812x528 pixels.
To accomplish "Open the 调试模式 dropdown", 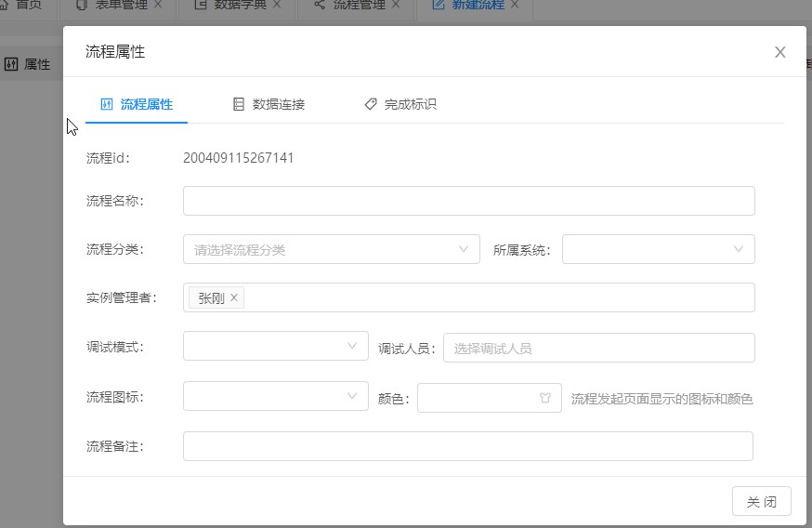I will tap(276, 346).
